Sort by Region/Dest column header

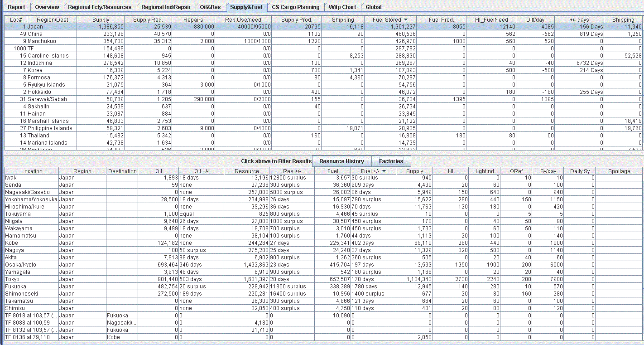[52, 20]
